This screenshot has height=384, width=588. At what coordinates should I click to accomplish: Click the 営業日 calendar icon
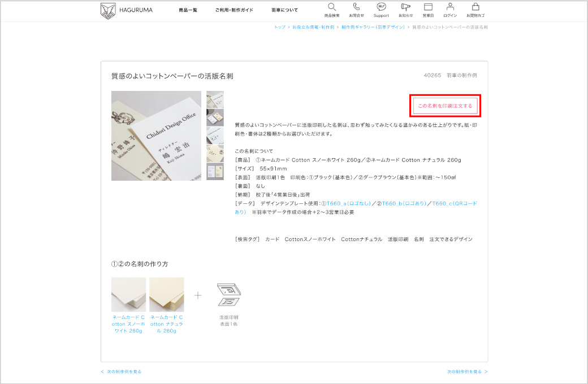428,7
